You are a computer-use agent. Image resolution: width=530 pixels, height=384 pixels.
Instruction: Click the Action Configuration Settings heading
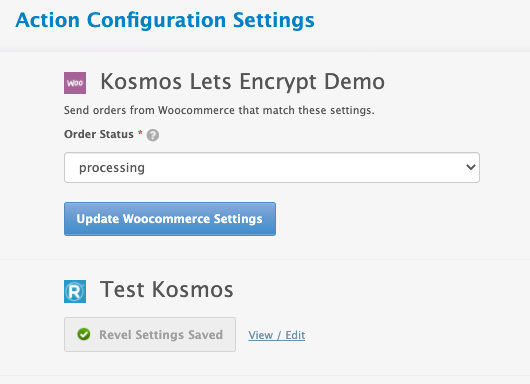tap(165, 20)
